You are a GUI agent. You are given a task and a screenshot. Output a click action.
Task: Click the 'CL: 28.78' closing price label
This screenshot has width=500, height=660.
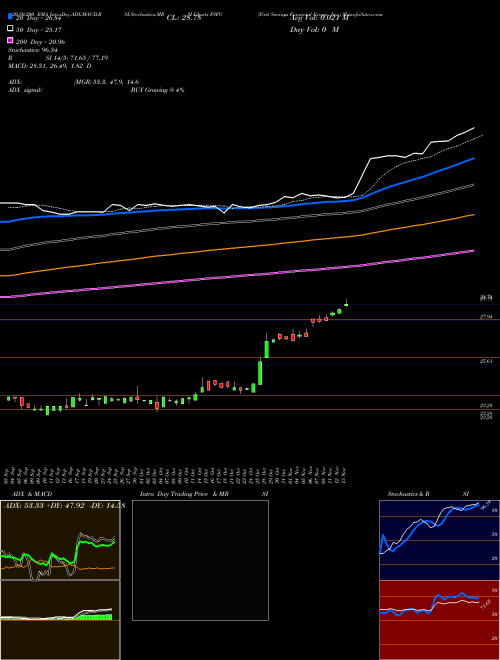(x=184, y=18)
